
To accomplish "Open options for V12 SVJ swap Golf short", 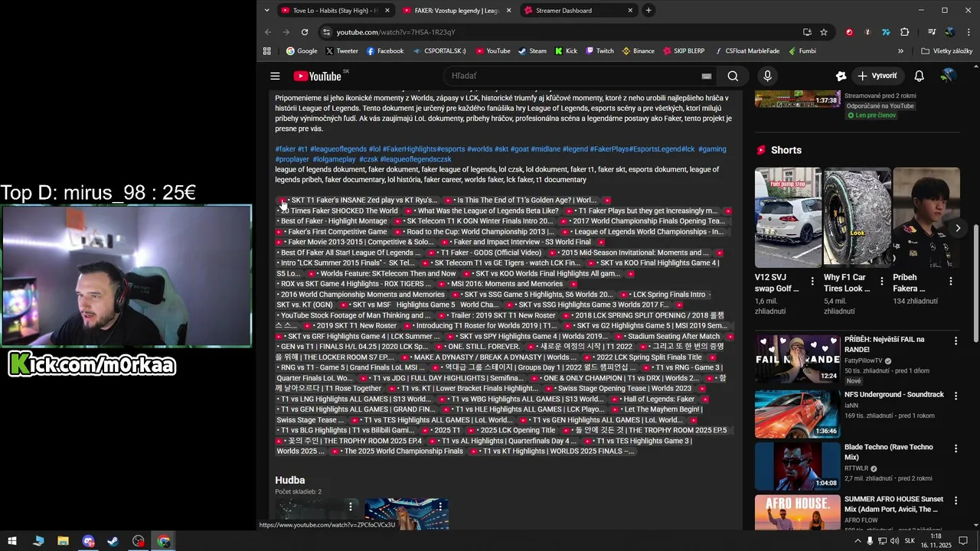I will coord(812,282).
